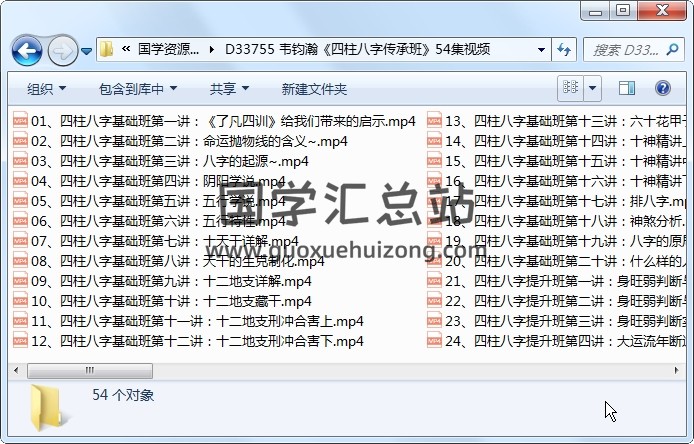Viewport: 694px width, 444px height.
Task: Select MP4 icon of file 09
Action: click(x=20, y=281)
